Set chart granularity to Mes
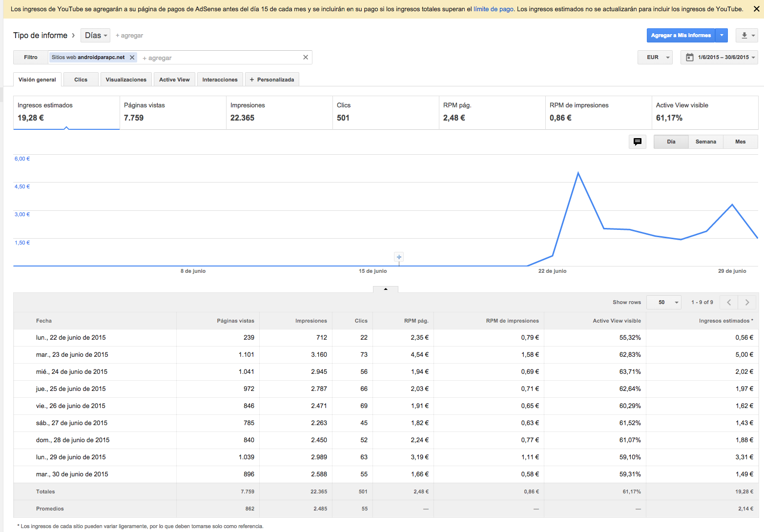The height and width of the screenshot is (532, 764). coord(741,142)
